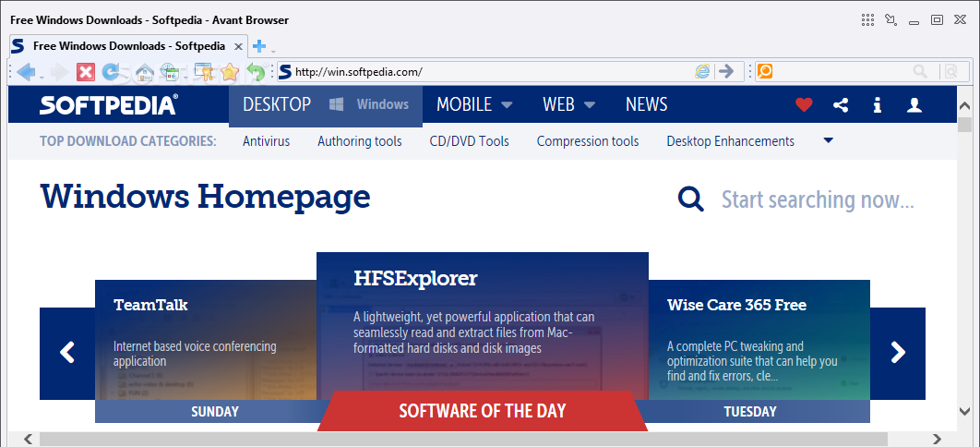Click the find-in-page icon in search box
The height and width of the screenshot is (447, 980).
950,71
